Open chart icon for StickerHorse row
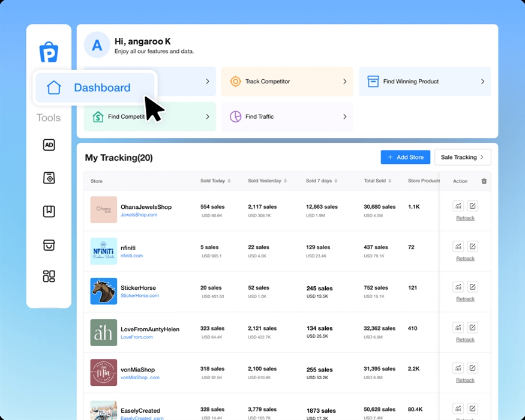 coord(458,287)
